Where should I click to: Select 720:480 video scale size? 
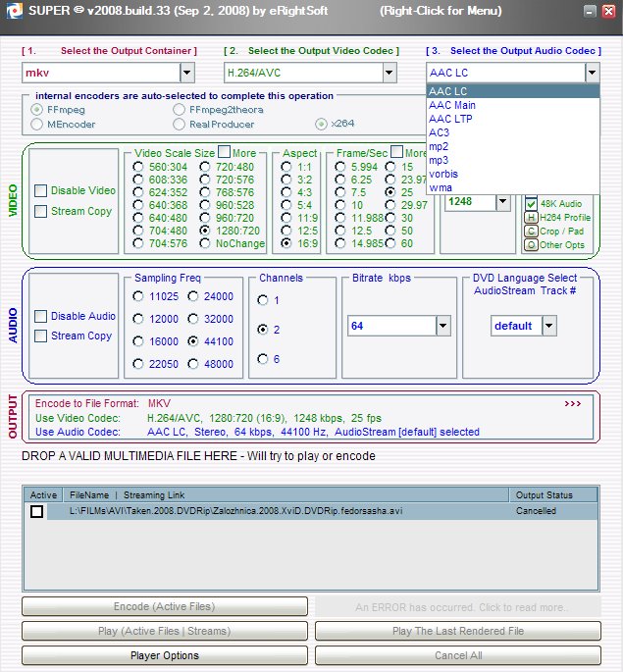(205, 167)
